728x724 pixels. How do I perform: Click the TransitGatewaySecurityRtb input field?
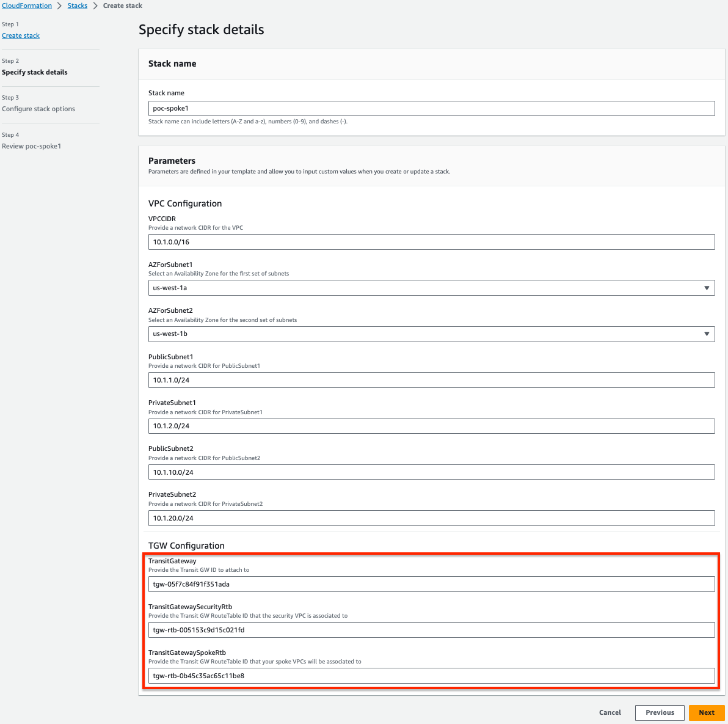click(431, 630)
